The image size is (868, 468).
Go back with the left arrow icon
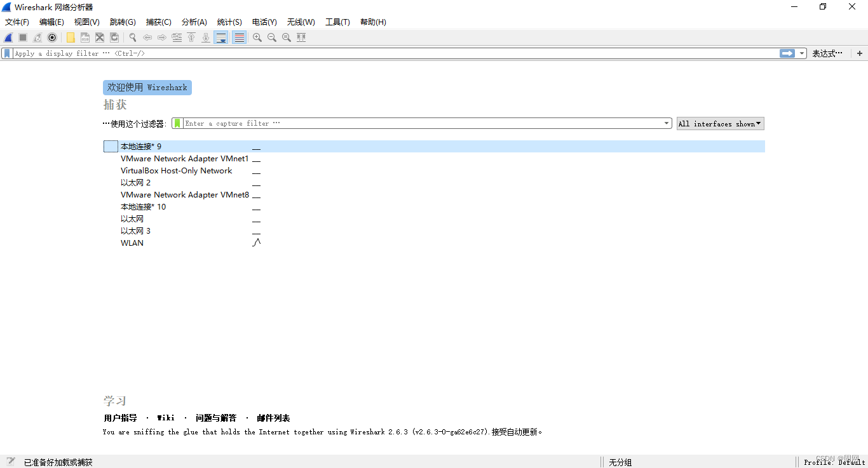tap(147, 37)
